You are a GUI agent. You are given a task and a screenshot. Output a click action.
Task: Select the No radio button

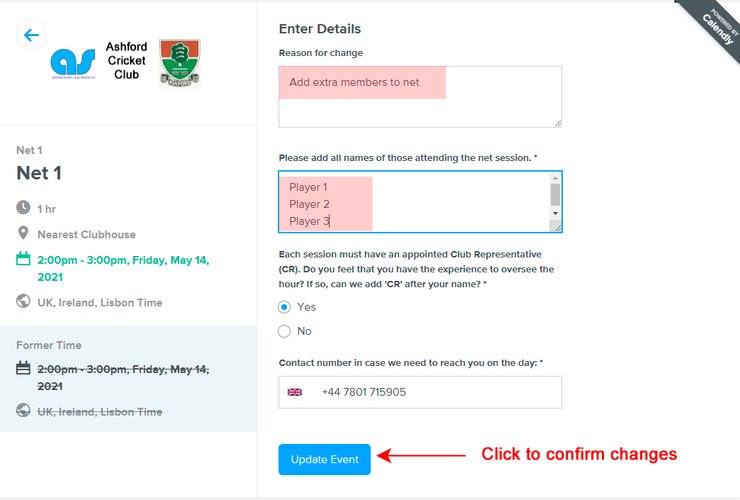pos(285,331)
